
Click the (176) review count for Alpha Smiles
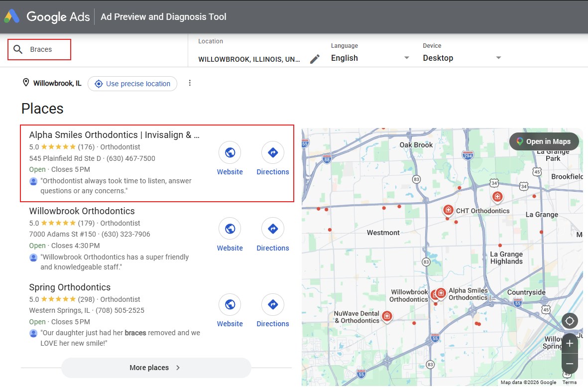86,147
